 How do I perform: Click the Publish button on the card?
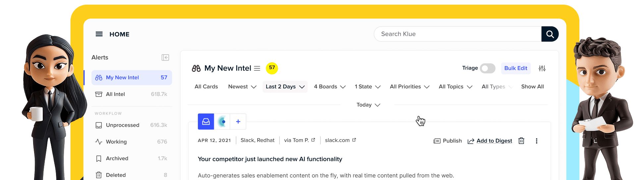448,141
